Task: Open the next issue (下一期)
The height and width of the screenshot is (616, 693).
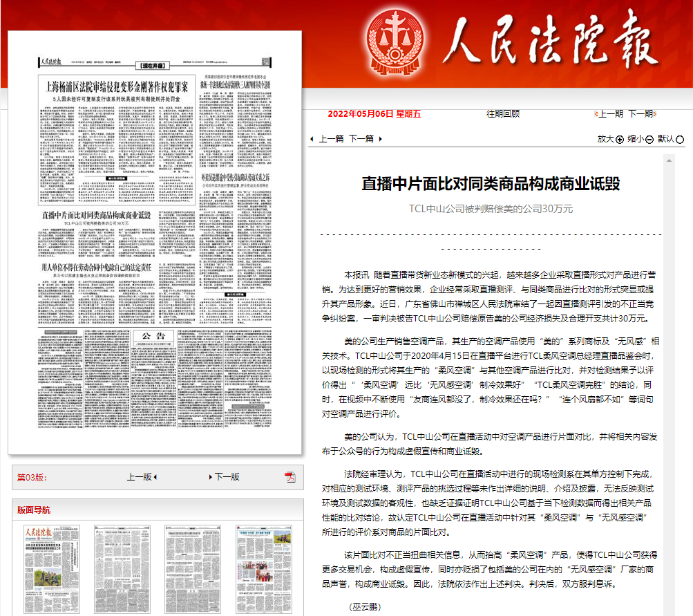Action: (640, 114)
